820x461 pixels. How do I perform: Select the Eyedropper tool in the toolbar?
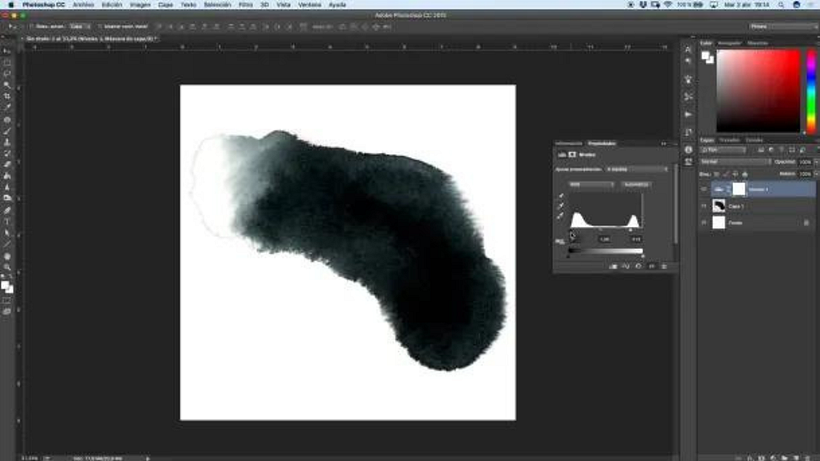7,107
